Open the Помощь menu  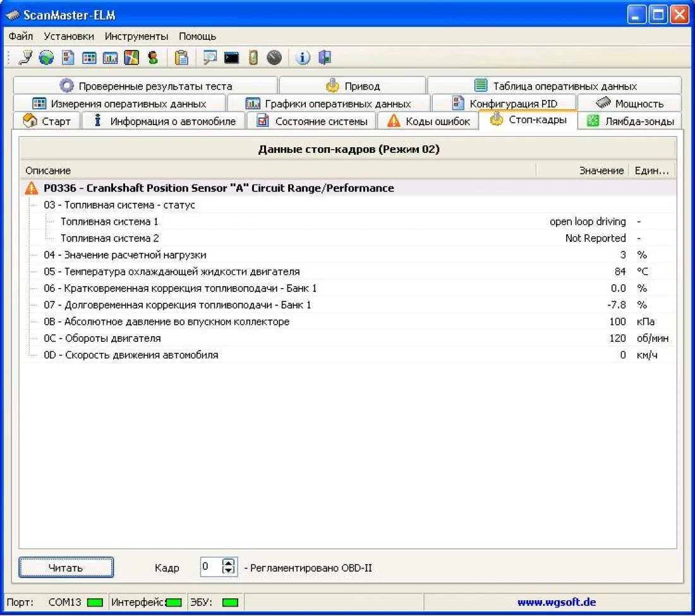pyautogui.click(x=197, y=37)
